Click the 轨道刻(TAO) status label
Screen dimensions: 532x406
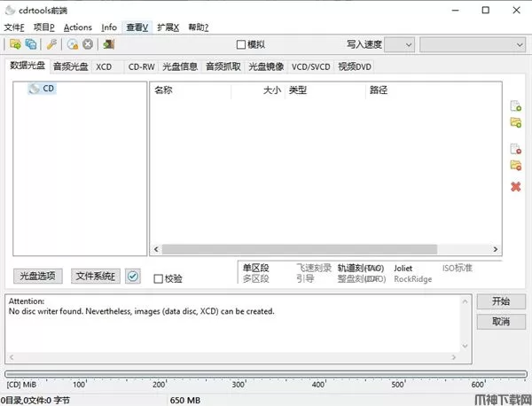click(x=361, y=269)
